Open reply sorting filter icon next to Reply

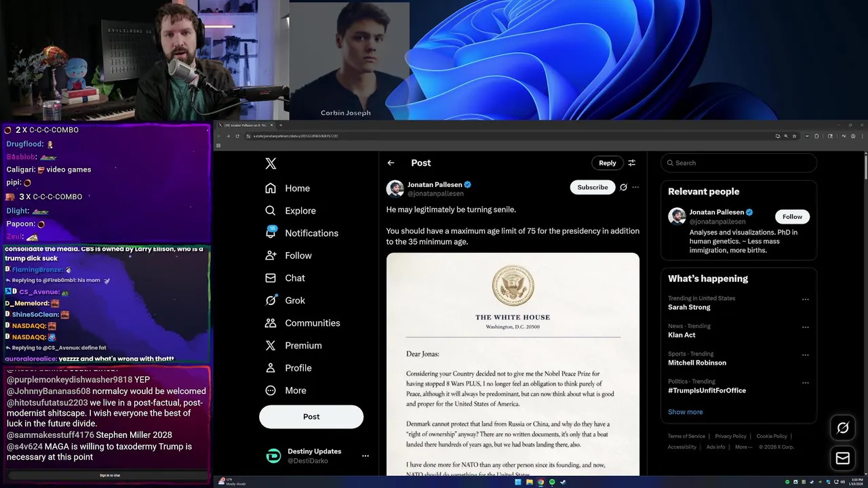[631, 163]
